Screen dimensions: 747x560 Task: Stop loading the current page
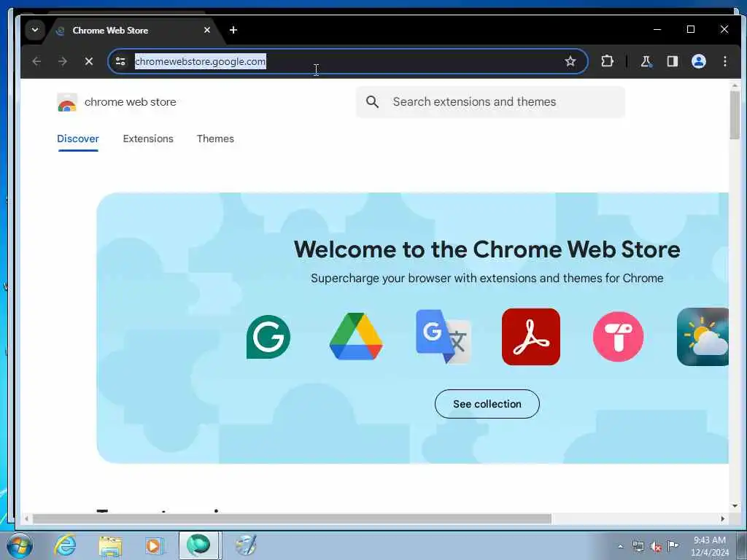(88, 61)
